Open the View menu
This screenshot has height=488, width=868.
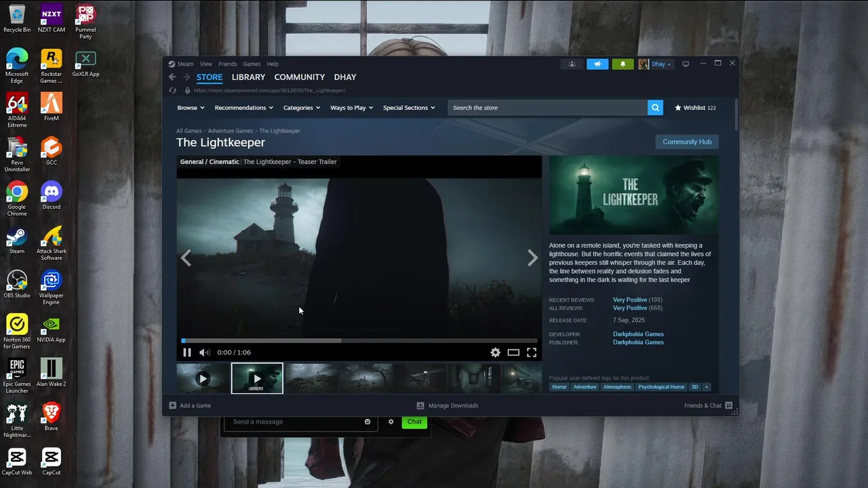coord(206,64)
